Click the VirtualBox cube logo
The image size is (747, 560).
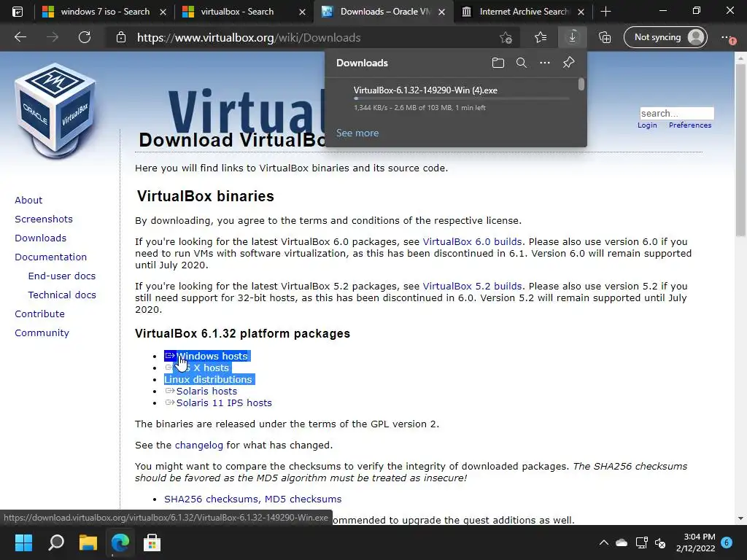pos(55,111)
